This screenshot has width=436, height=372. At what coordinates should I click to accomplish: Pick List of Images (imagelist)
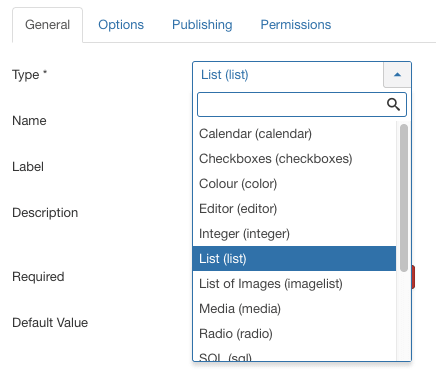click(294, 284)
